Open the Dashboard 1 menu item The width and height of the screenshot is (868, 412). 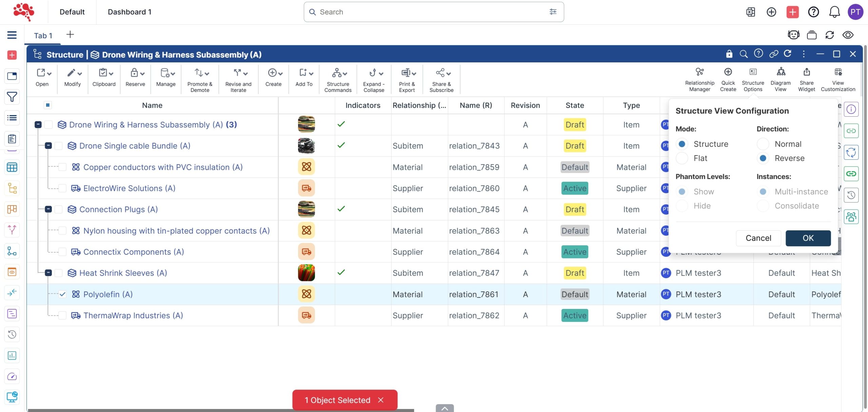(x=130, y=12)
